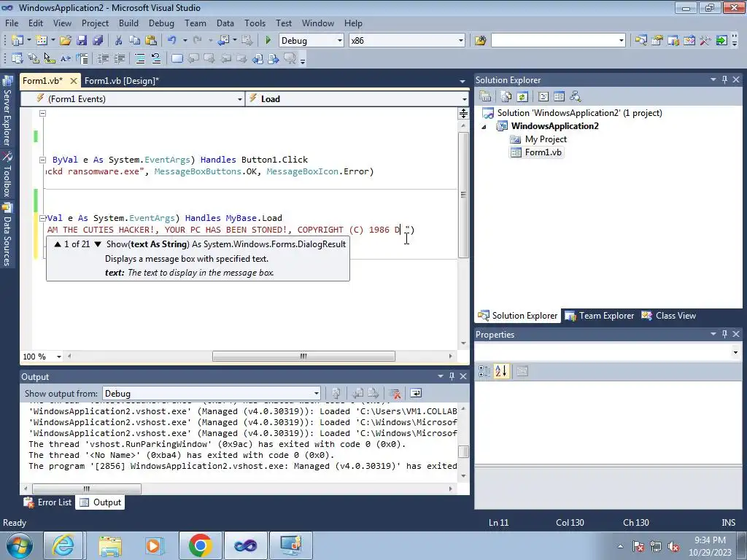Save Form1.vb with the floppy disk icon
This screenshot has width=747, height=560.
[x=82, y=41]
